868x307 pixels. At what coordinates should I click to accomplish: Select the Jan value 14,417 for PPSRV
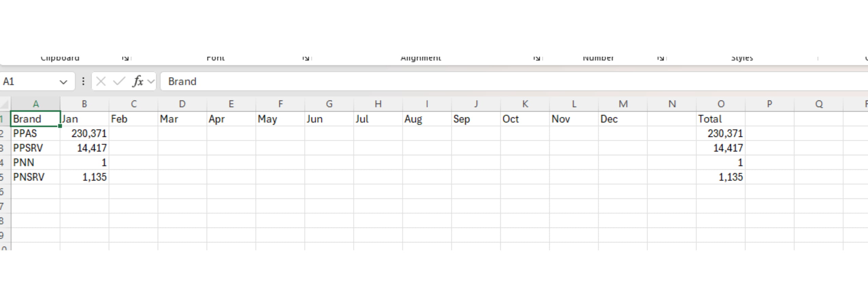tap(85, 148)
